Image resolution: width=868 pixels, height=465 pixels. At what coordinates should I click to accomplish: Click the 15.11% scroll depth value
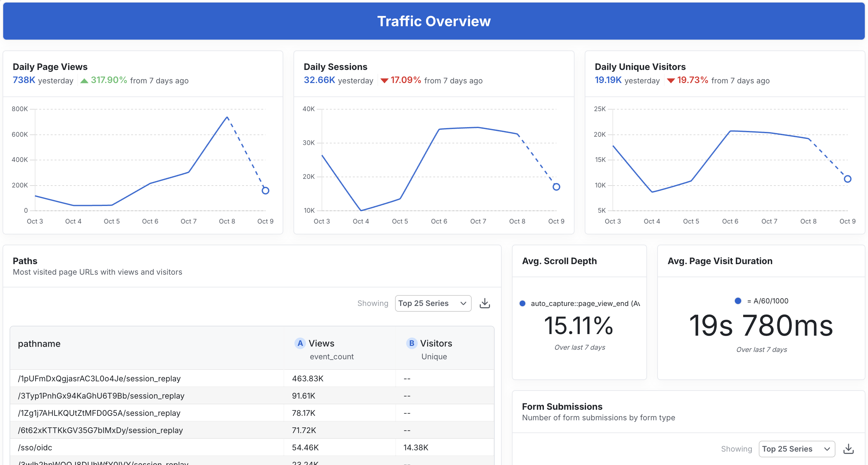[579, 325]
